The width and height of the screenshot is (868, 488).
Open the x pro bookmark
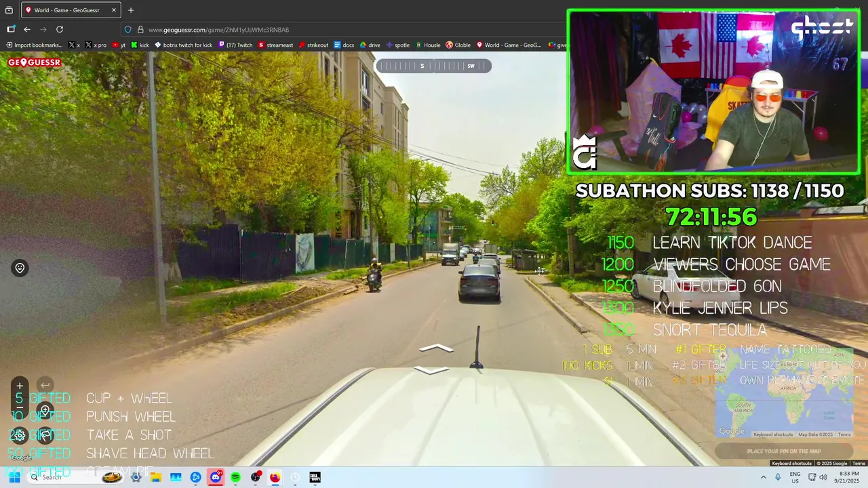pyautogui.click(x=96, y=45)
